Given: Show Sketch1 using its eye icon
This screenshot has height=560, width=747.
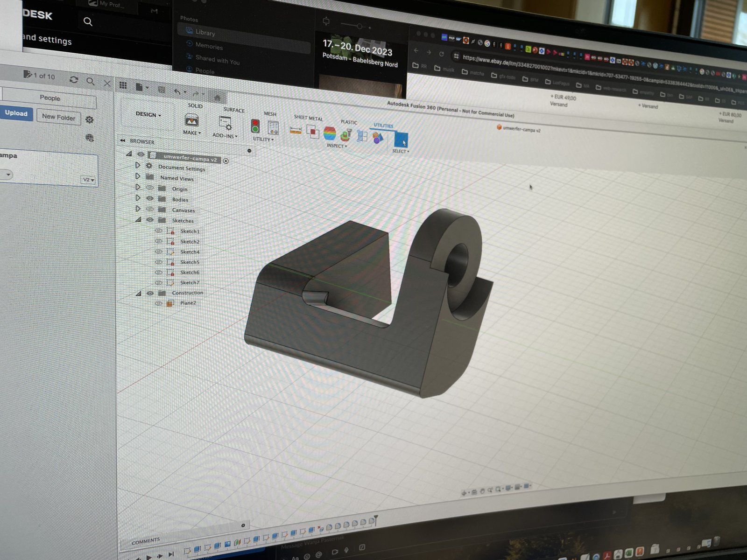Looking at the screenshot, I should pyautogui.click(x=159, y=231).
